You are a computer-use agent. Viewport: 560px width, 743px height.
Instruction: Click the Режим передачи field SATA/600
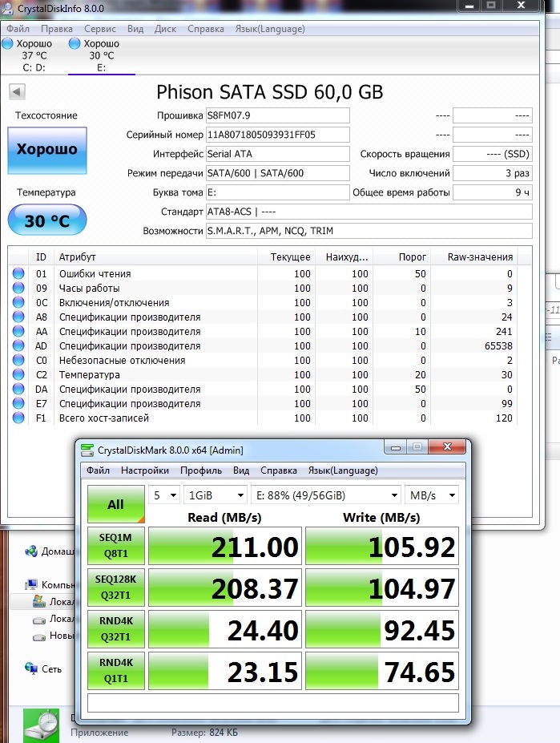[278, 173]
